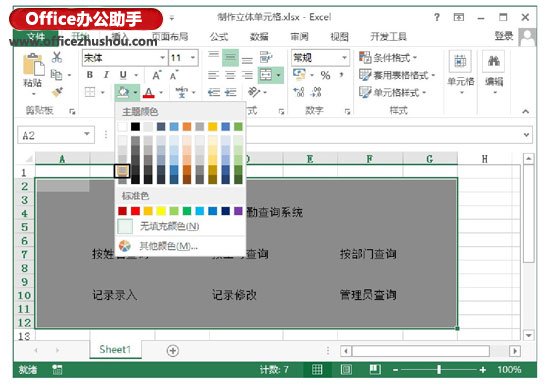
Task: Toggle Italic formatting
Action: [106, 75]
